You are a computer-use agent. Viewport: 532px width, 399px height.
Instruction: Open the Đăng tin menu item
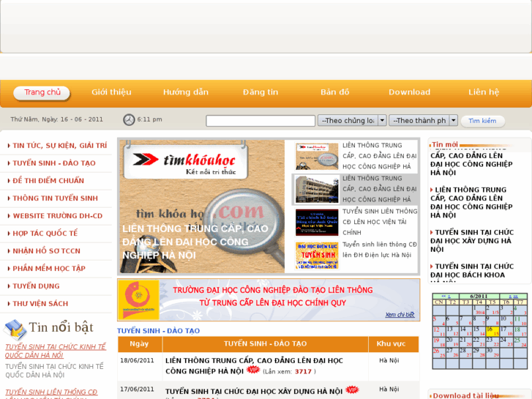[261, 92]
